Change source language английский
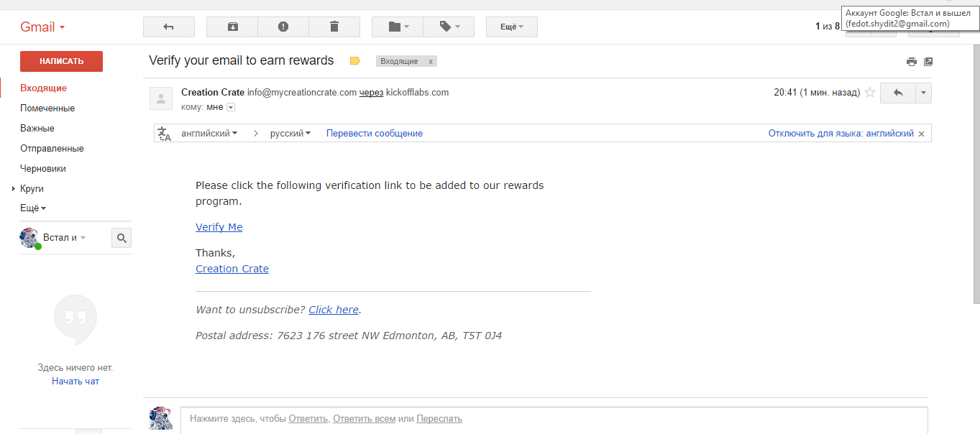 [x=209, y=134]
